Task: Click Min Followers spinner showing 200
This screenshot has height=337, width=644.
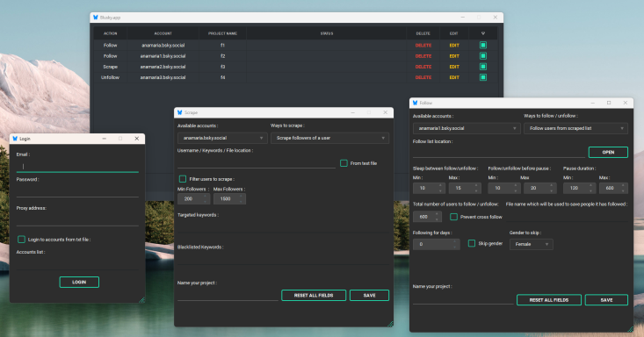Action: point(194,198)
